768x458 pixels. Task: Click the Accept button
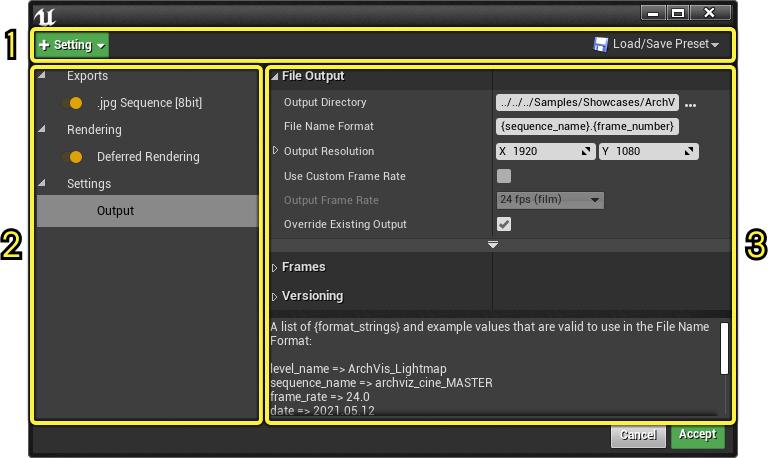697,435
